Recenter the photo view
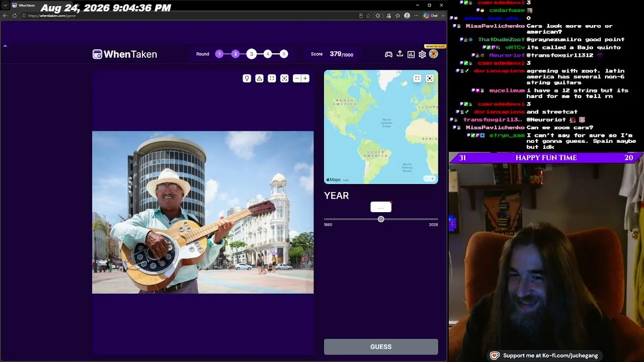644x362 pixels. tap(284, 78)
